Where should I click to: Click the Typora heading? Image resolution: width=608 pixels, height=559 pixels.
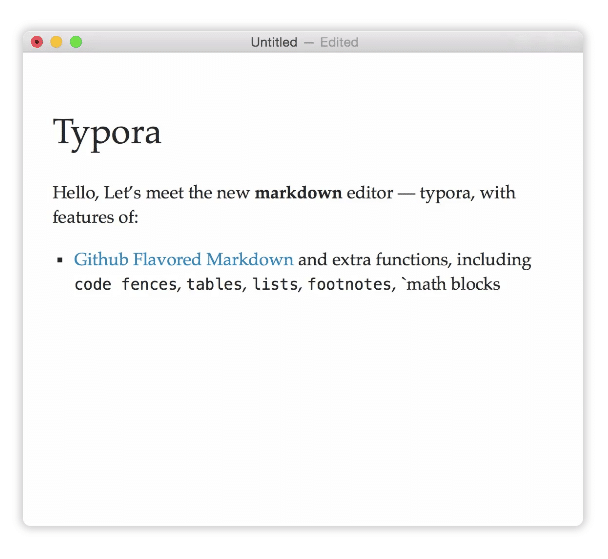tap(107, 133)
